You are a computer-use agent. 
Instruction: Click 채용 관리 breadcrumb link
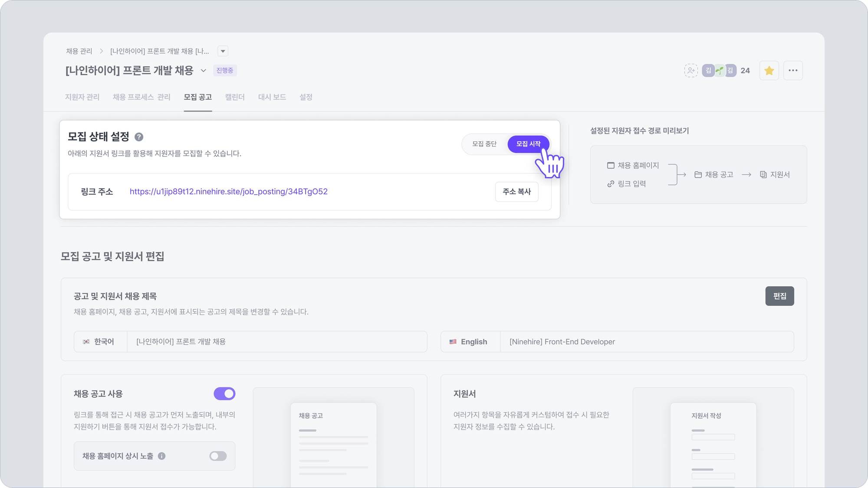click(x=79, y=51)
